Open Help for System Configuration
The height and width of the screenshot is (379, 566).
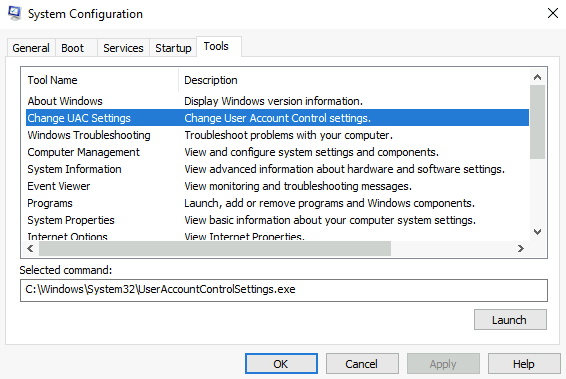click(x=524, y=363)
